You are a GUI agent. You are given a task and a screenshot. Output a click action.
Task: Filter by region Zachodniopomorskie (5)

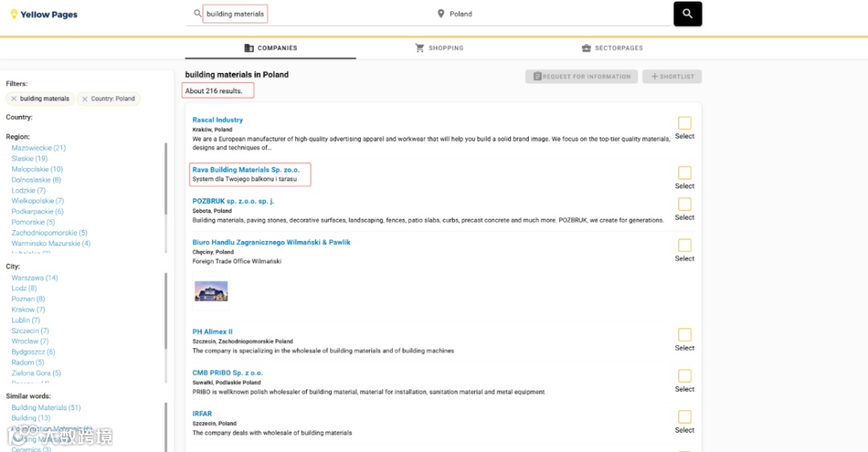[x=49, y=232]
